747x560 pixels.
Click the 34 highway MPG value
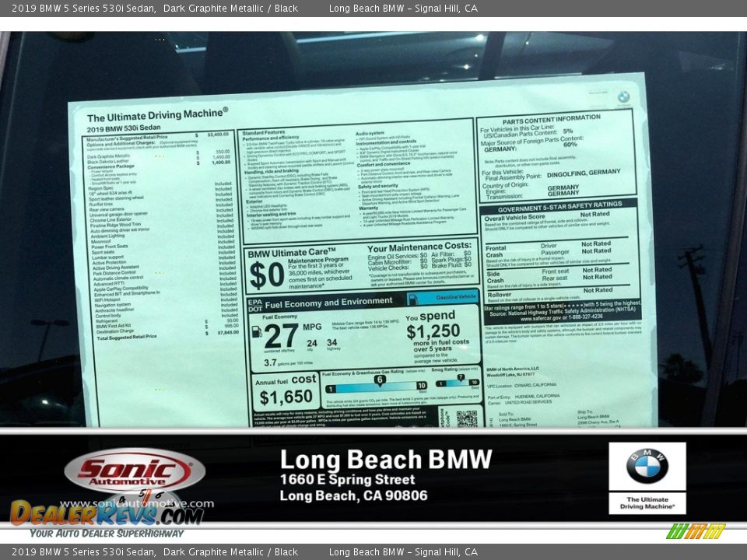(x=332, y=342)
